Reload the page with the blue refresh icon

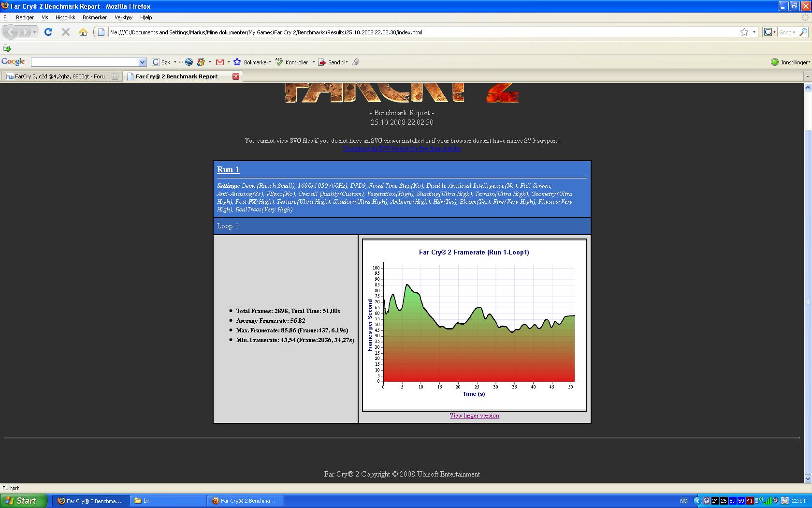[x=48, y=32]
